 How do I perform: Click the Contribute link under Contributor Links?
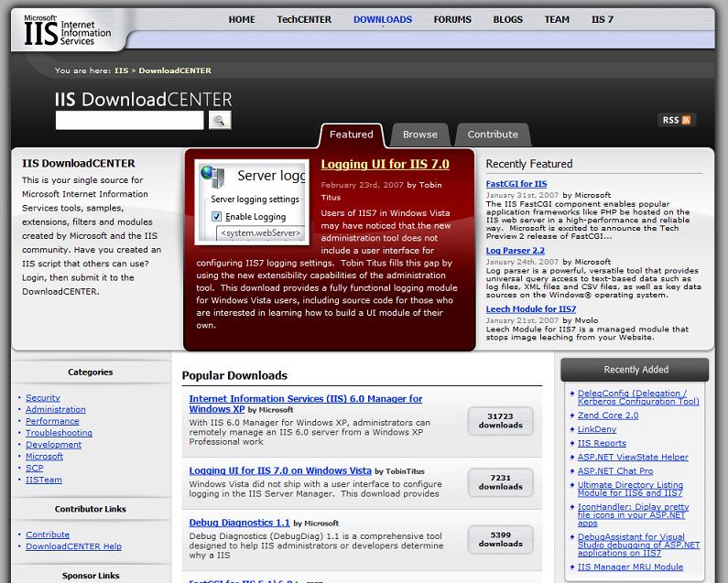(48, 534)
